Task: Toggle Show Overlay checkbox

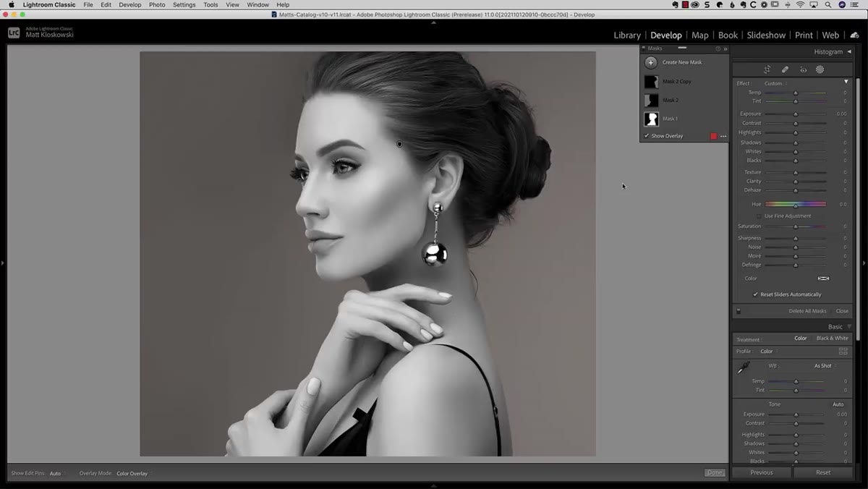Action: [647, 136]
